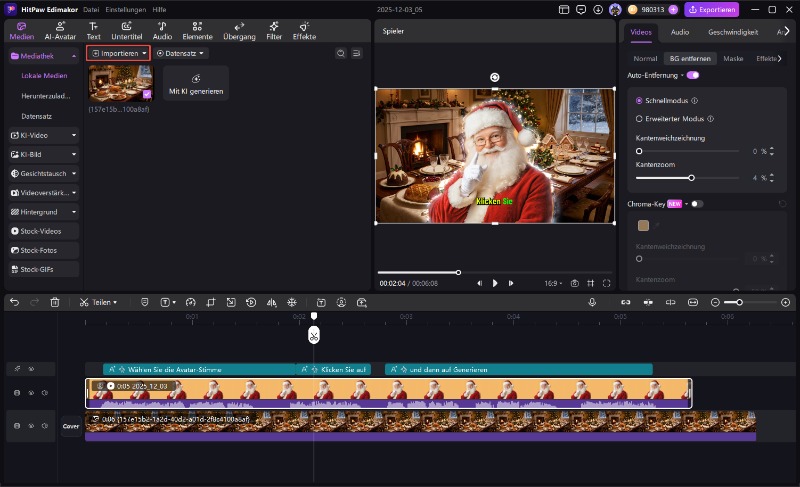
Task: Select Erweiterter Modus radio option
Action: point(639,119)
